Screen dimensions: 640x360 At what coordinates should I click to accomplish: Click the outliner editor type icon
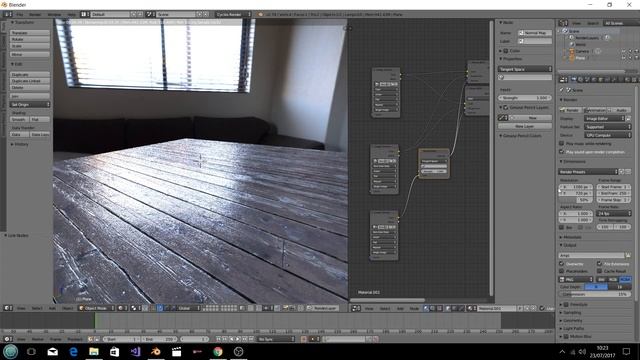[563, 23]
